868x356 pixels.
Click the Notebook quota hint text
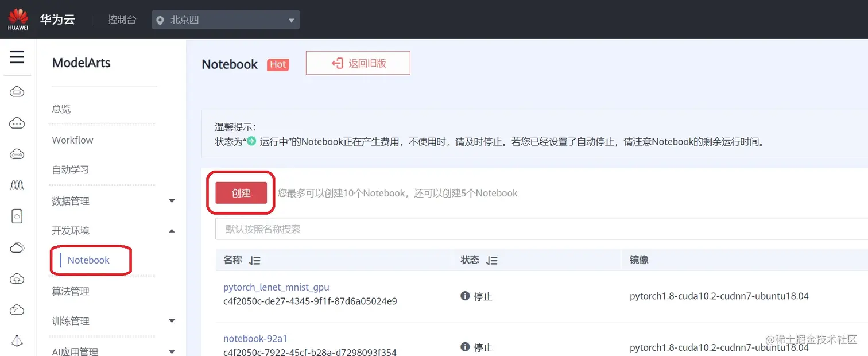397,193
